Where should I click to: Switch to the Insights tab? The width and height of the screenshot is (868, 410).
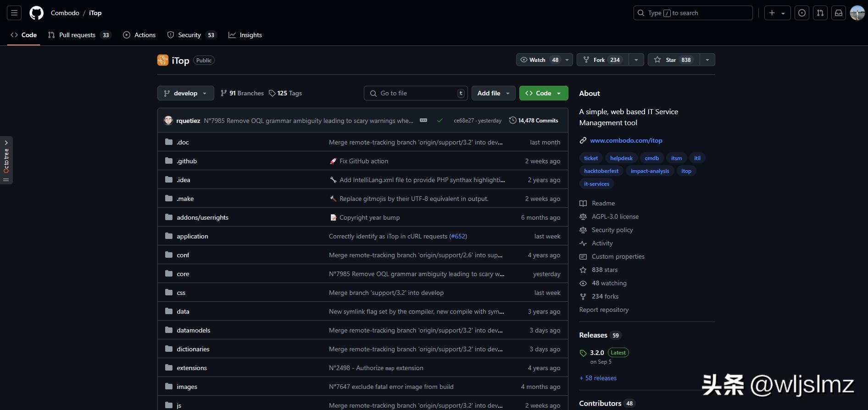click(250, 35)
